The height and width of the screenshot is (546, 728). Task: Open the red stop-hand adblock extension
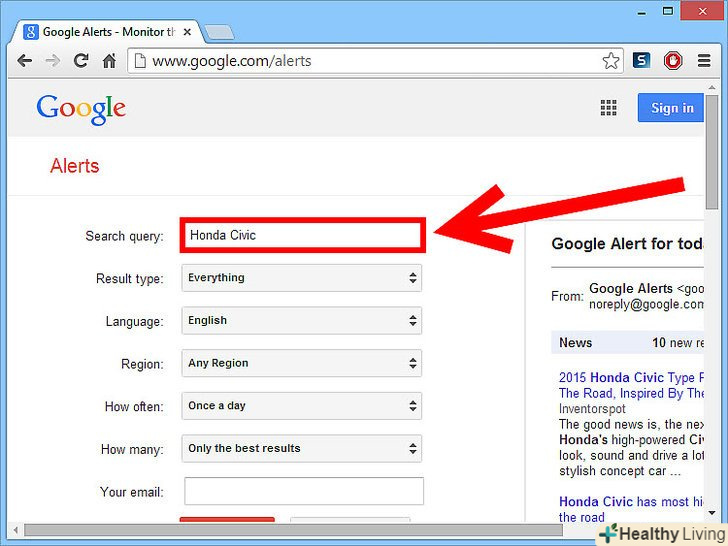tap(673, 61)
